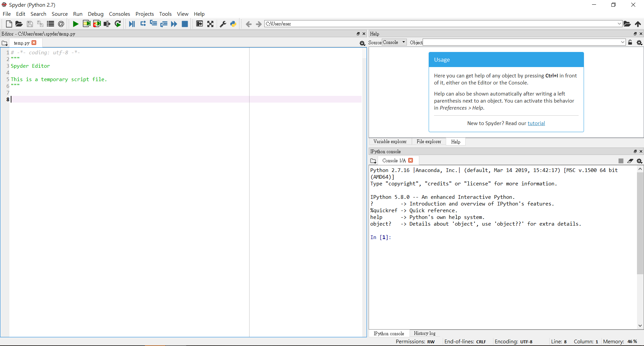
Task: Open the File menu
Action: click(7, 14)
